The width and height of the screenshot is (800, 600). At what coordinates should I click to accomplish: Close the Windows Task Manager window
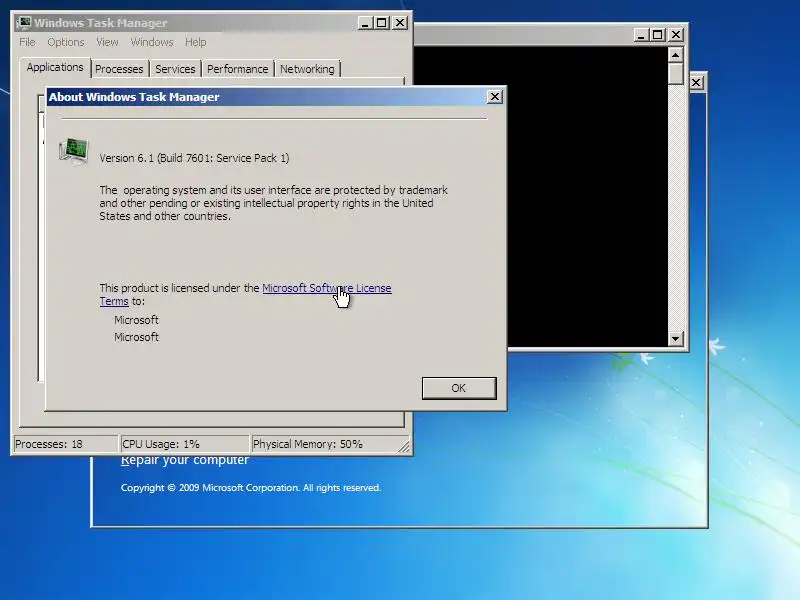click(x=400, y=23)
